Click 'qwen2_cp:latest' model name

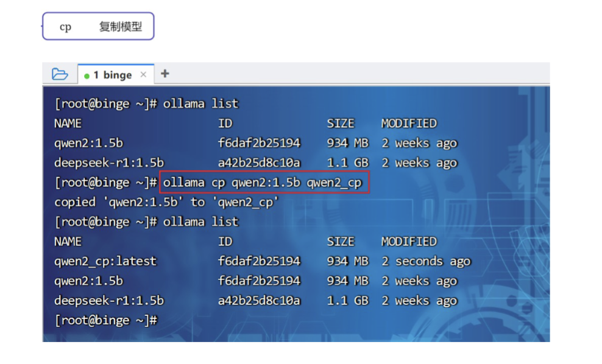point(105,261)
